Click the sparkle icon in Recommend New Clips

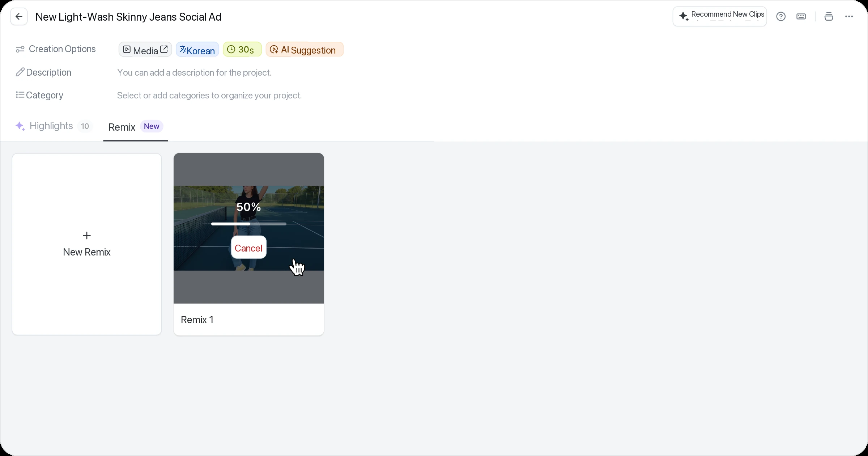point(684,16)
